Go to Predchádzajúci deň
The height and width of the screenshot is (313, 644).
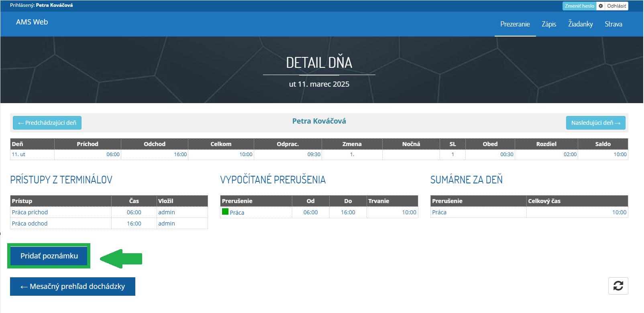[47, 123]
